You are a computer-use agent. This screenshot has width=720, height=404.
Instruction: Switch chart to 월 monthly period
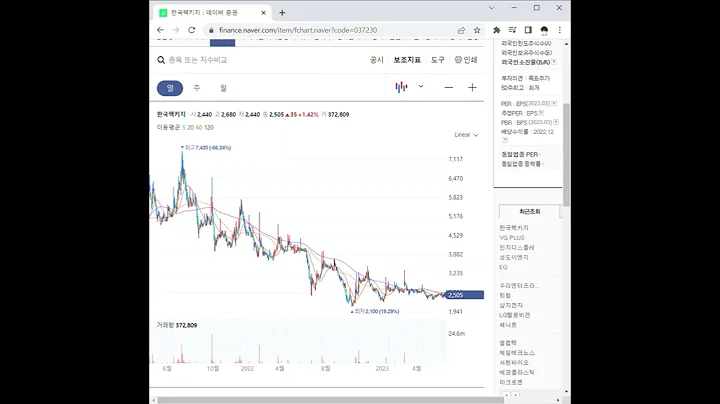tap(223, 88)
